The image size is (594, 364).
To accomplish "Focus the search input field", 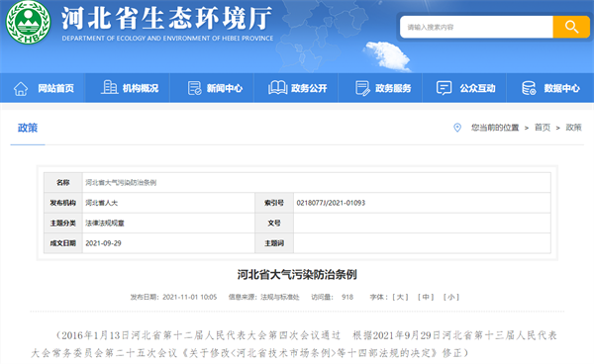I will click(x=476, y=27).
